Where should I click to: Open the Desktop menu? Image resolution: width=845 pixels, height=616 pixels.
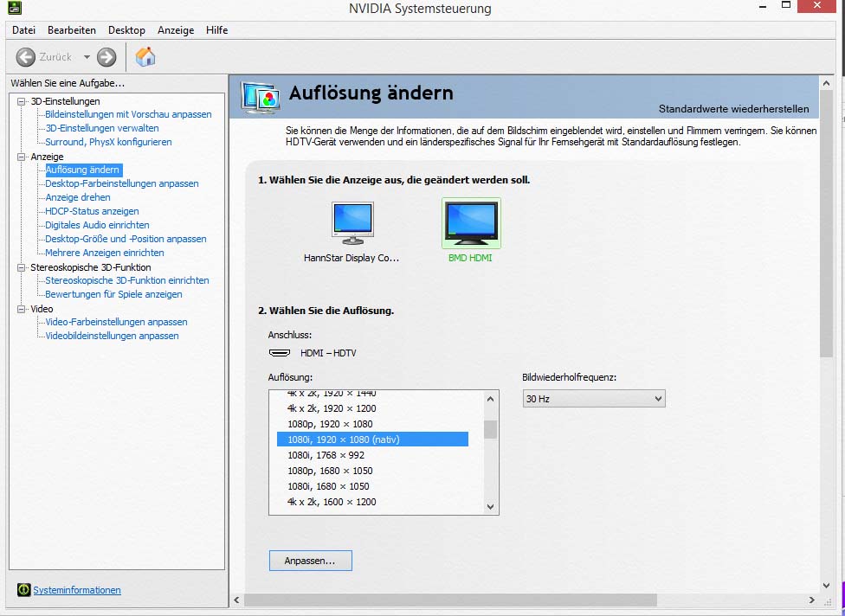tap(126, 30)
